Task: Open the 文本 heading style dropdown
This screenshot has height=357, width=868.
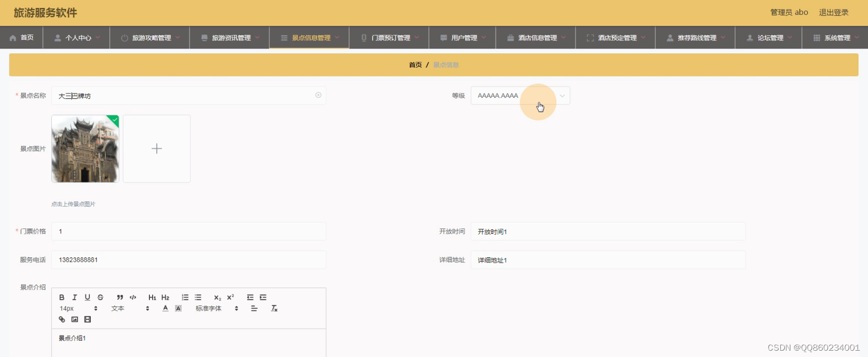Action: coord(130,308)
